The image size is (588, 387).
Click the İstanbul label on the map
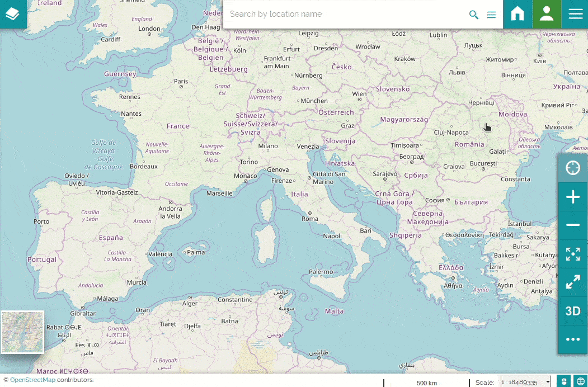519,224
